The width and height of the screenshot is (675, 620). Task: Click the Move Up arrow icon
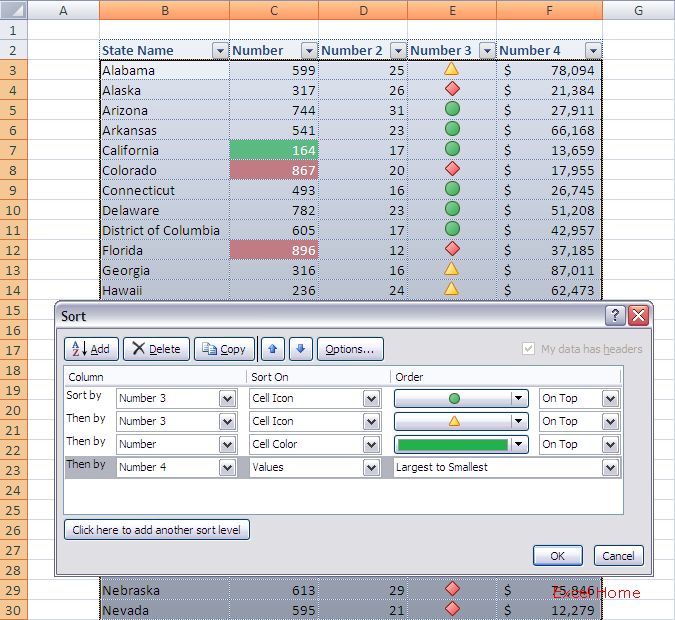click(x=273, y=349)
